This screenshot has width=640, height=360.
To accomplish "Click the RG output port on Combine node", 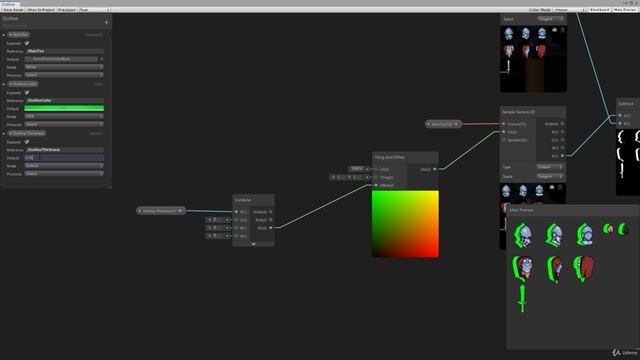I will pos(271,228).
